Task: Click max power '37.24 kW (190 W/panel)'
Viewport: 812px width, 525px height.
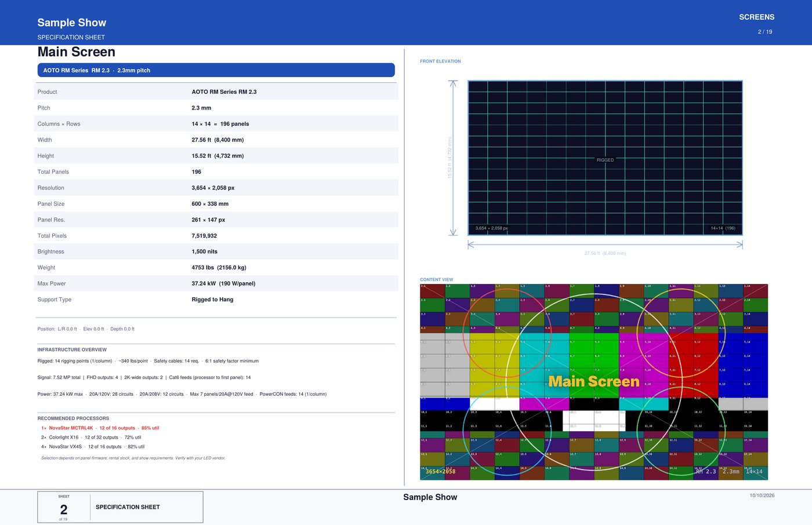Action: [x=223, y=283]
